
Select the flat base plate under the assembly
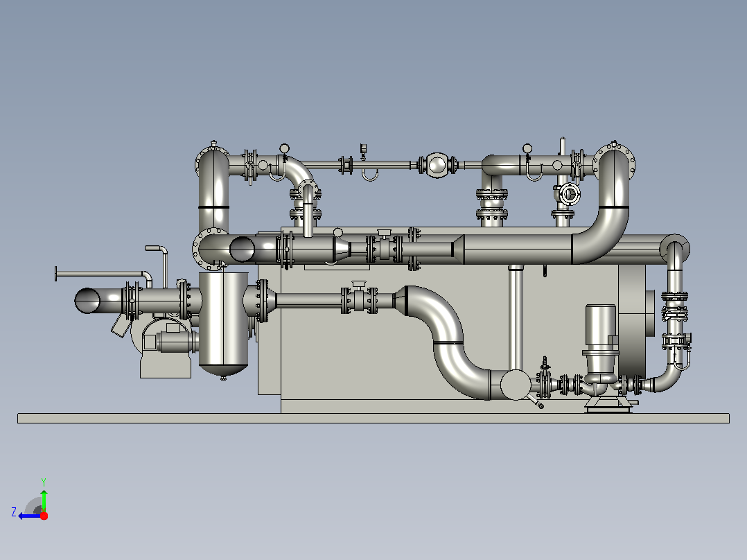tap(373, 418)
